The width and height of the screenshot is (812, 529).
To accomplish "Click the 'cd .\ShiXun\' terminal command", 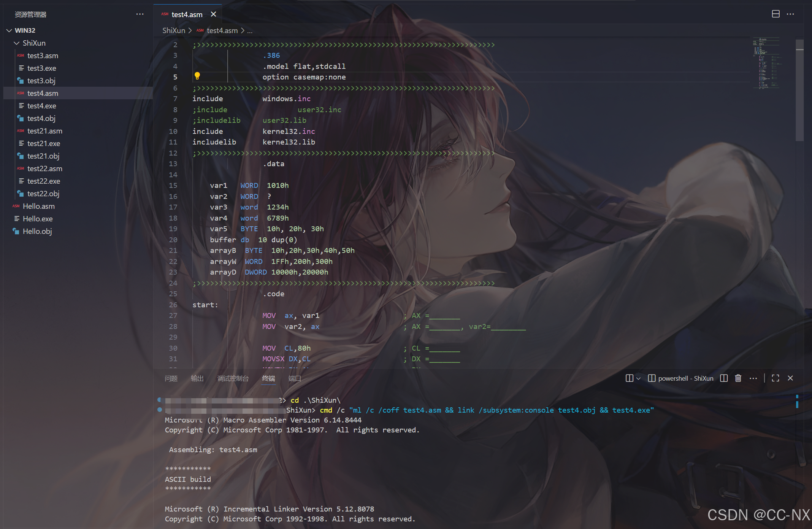I will coord(316,400).
